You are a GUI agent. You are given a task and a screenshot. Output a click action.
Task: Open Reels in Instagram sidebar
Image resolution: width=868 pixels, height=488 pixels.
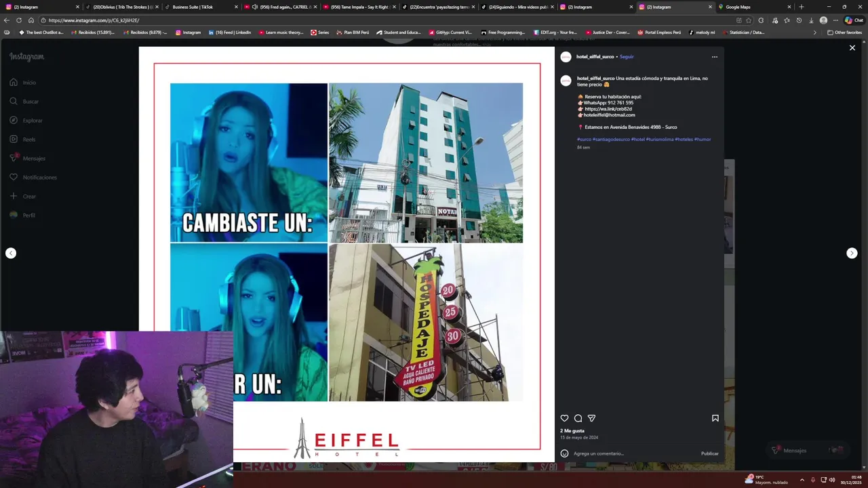point(22,139)
